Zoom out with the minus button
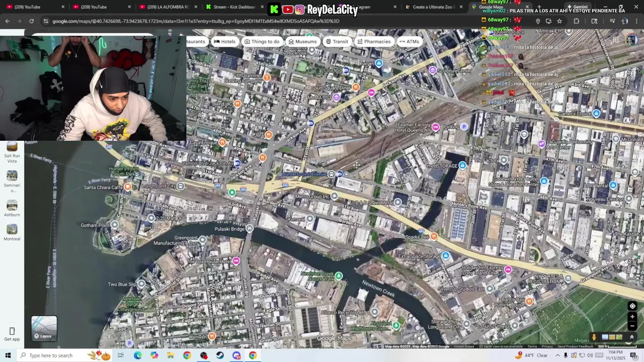Viewport: 644px width, 362px height. [632, 325]
